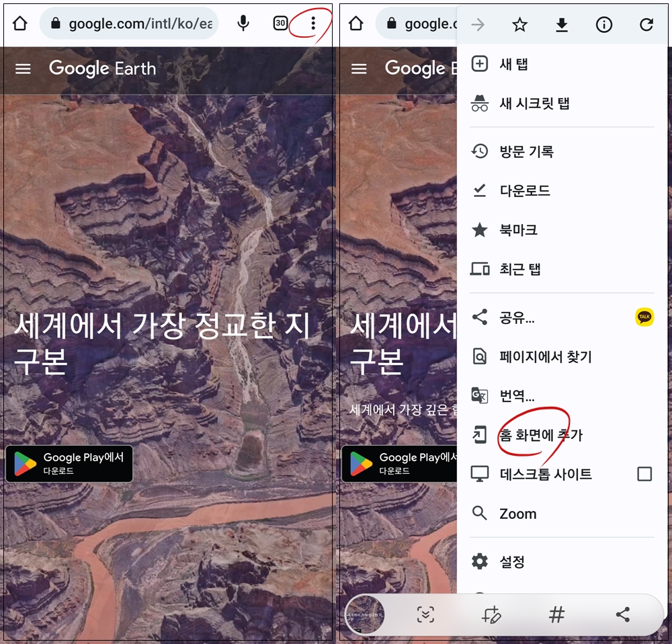Open page info circle icon
Screen dimensions: 672x644
point(604,25)
